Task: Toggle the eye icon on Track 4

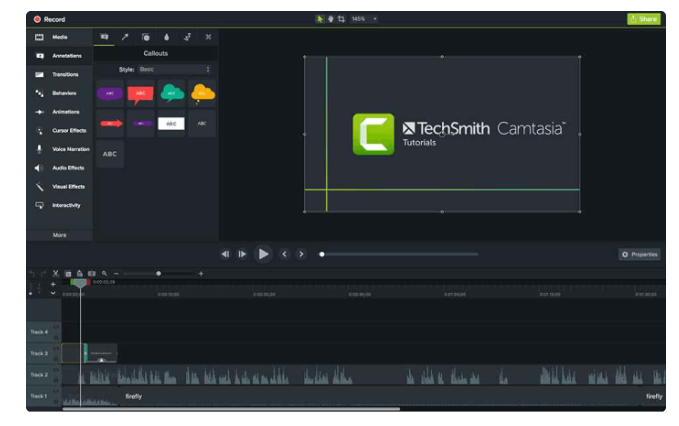Action: [x=56, y=327]
